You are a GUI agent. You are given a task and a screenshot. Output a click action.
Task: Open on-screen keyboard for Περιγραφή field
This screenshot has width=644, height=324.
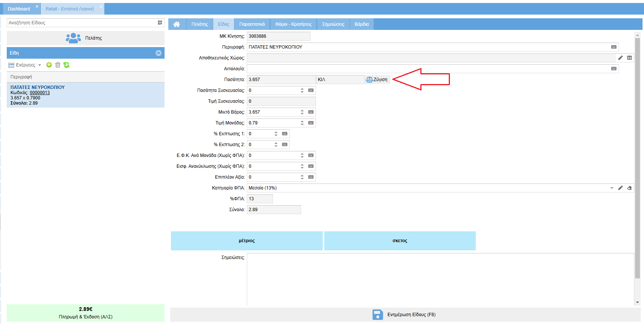tap(614, 47)
